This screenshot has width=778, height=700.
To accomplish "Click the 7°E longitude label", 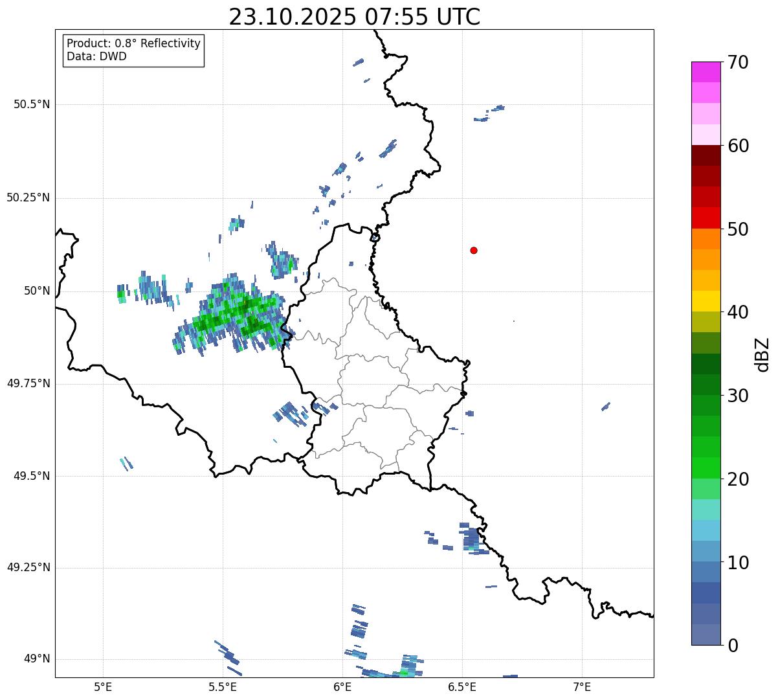I will pos(582,687).
